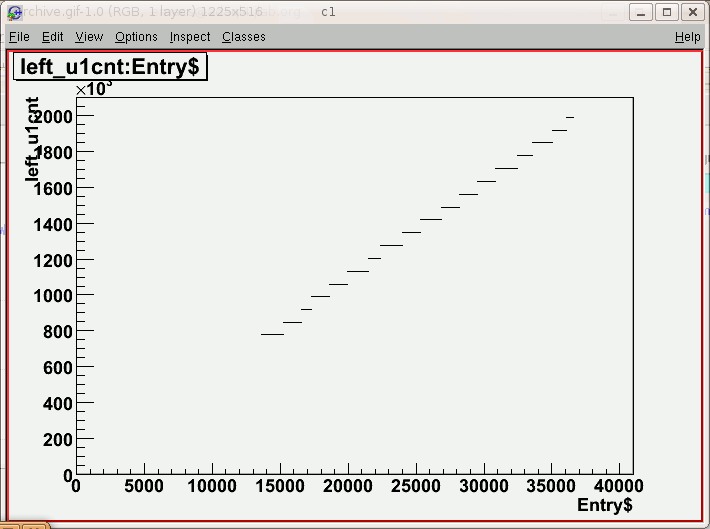Click the y-axis label 1600
710x529 pixels.
[x=53, y=188]
